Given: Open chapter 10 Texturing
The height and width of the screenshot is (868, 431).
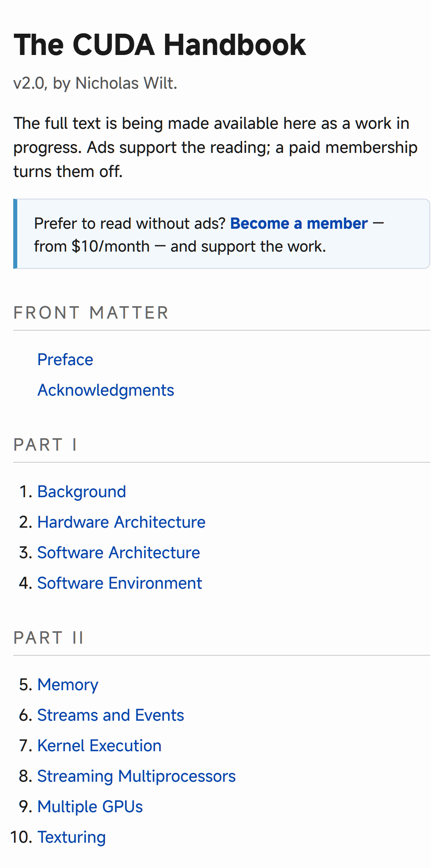Looking at the screenshot, I should click(72, 838).
